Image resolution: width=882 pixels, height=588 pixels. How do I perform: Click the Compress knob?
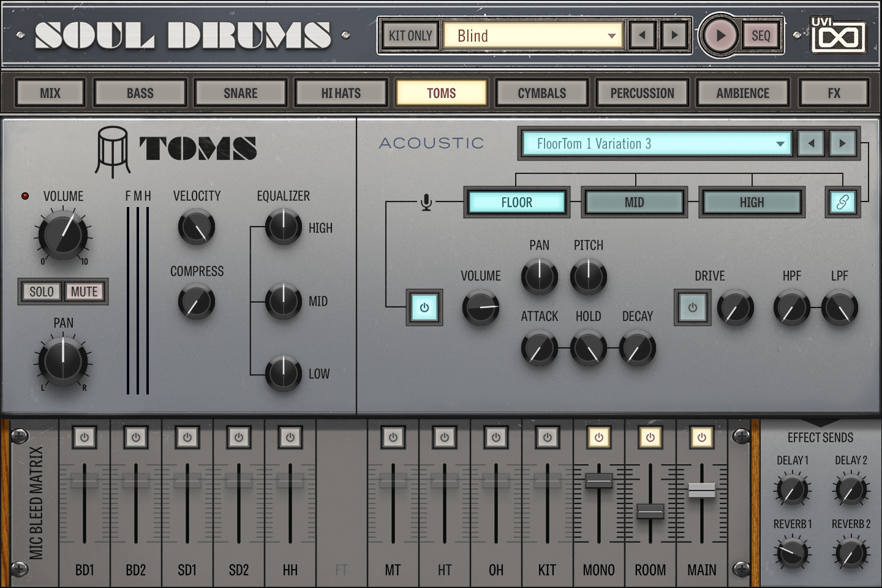click(197, 302)
